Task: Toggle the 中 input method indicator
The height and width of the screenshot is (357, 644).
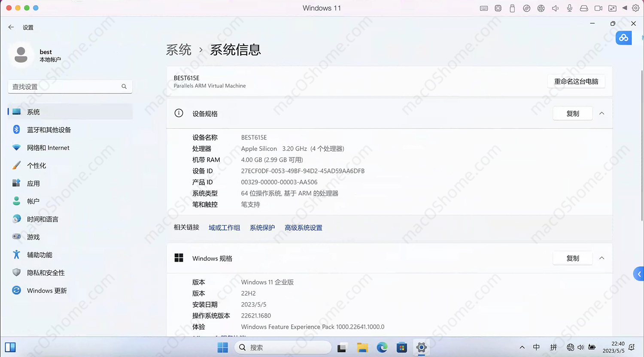Action: [x=536, y=348]
